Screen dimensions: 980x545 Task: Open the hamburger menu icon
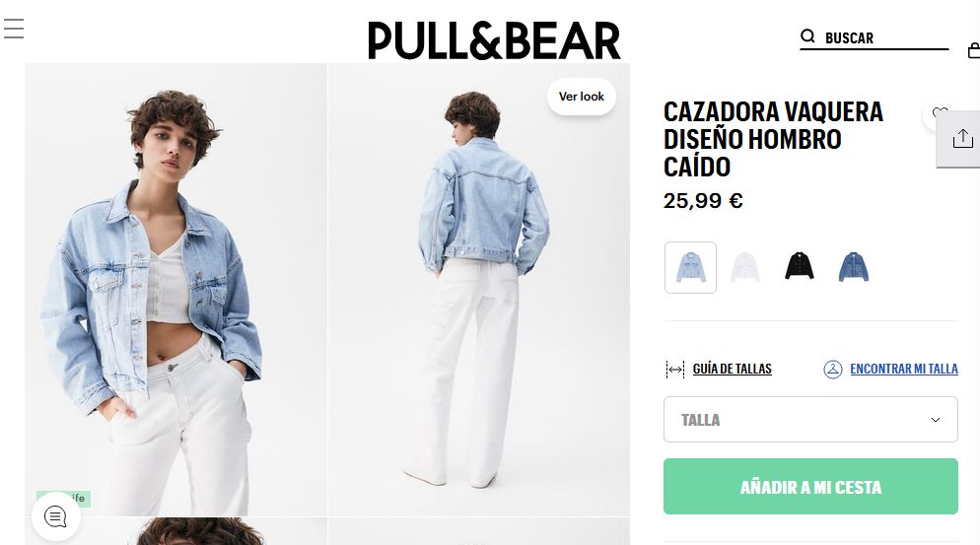click(14, 29)
